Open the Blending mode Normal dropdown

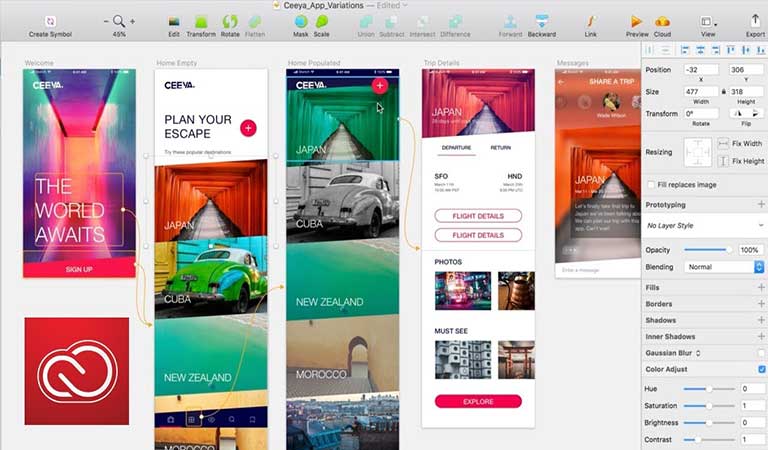pyautogui.click(x=724, y=267)
